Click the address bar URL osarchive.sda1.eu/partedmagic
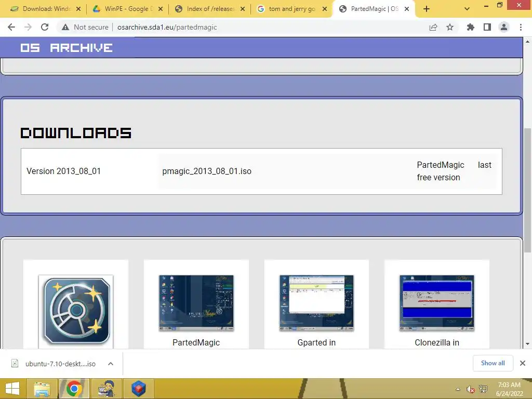 (167, 27)
